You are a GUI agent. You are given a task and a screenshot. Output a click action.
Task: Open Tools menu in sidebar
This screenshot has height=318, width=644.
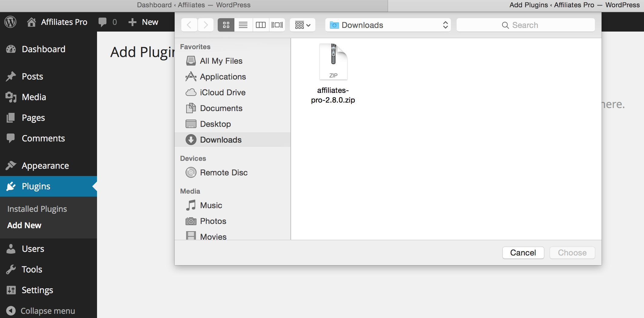(49, 269)
